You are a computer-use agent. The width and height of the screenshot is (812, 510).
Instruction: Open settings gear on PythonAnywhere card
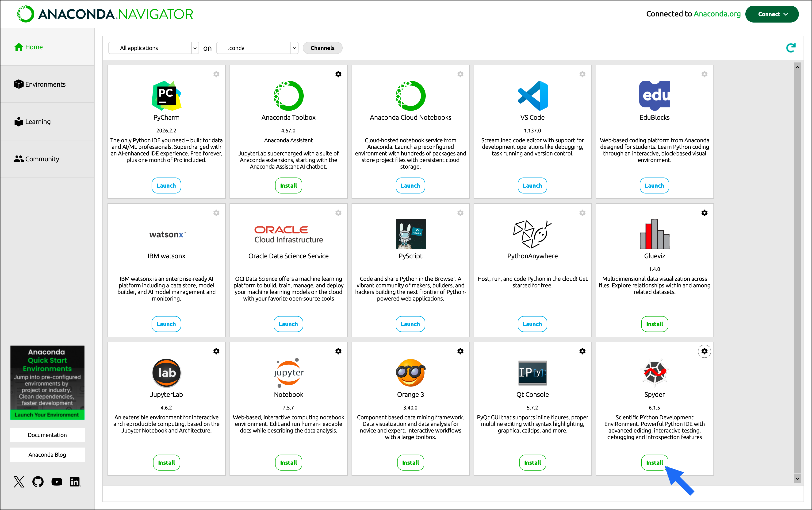[582, 213]
